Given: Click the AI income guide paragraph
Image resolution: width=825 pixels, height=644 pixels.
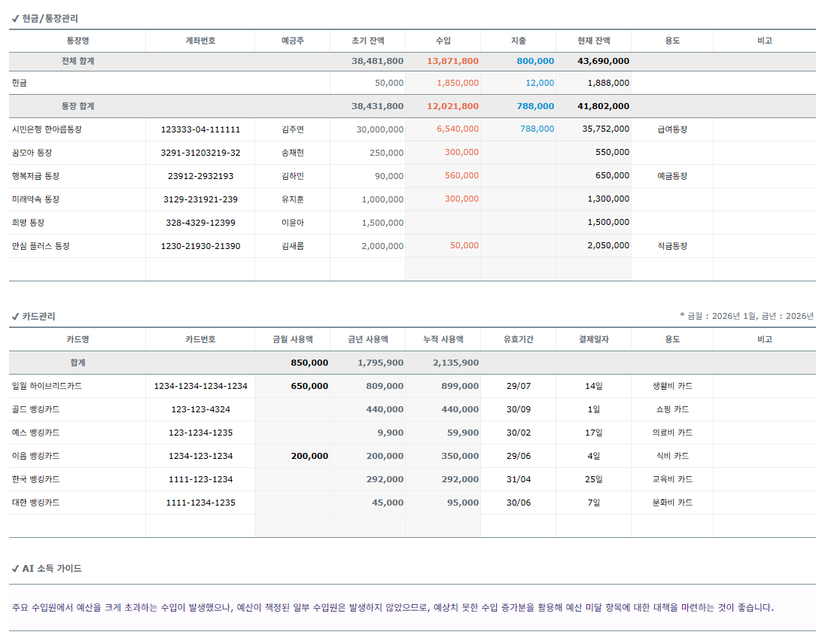Looking at the screenshot, I should click(392, 607).
